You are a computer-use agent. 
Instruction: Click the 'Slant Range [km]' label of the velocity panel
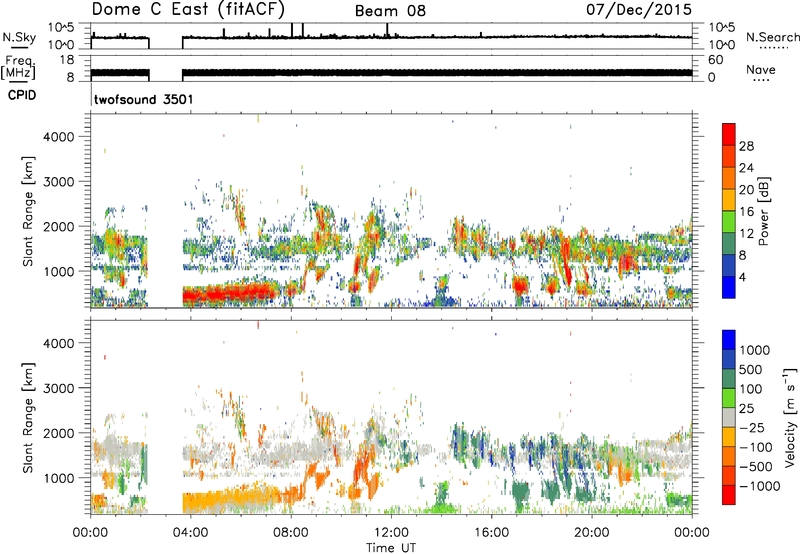click(28, 417)
